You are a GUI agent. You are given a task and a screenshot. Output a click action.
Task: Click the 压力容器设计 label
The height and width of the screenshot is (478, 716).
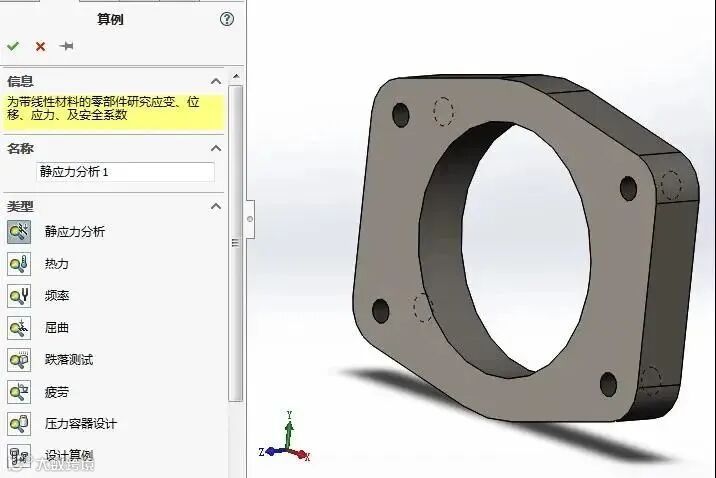(x=81, y=424)
